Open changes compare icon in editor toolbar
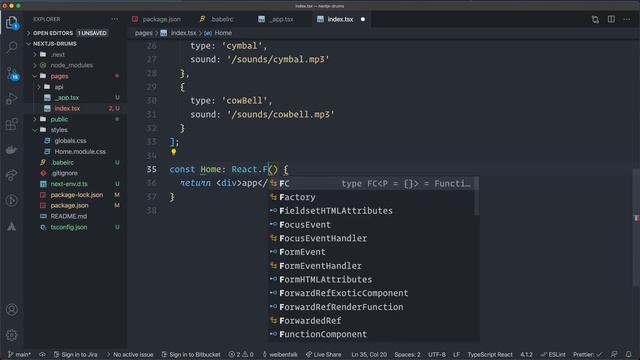The width and height of the screenshot is (640, 360). tap(595, 19)
